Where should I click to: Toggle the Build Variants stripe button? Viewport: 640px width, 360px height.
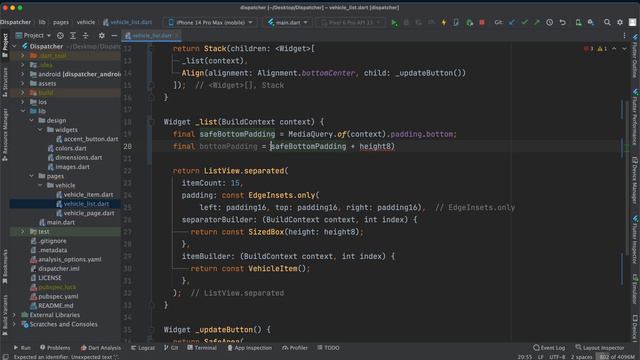coord(5,315)
